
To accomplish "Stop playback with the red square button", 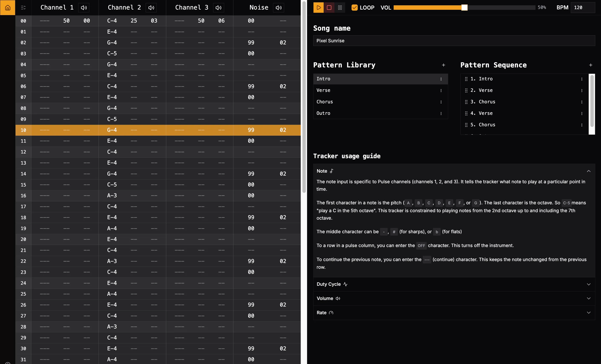I will pos(329,8).
